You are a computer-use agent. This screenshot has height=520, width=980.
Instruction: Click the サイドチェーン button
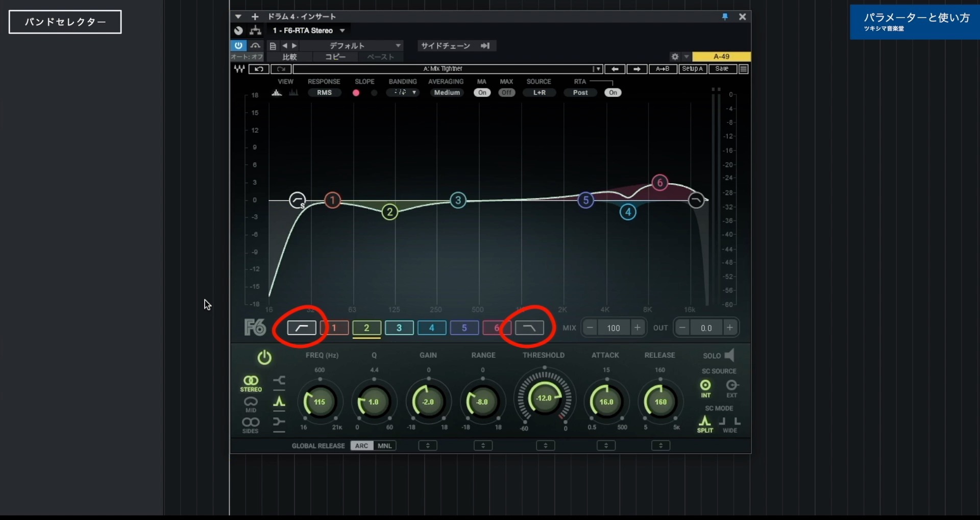446,46
